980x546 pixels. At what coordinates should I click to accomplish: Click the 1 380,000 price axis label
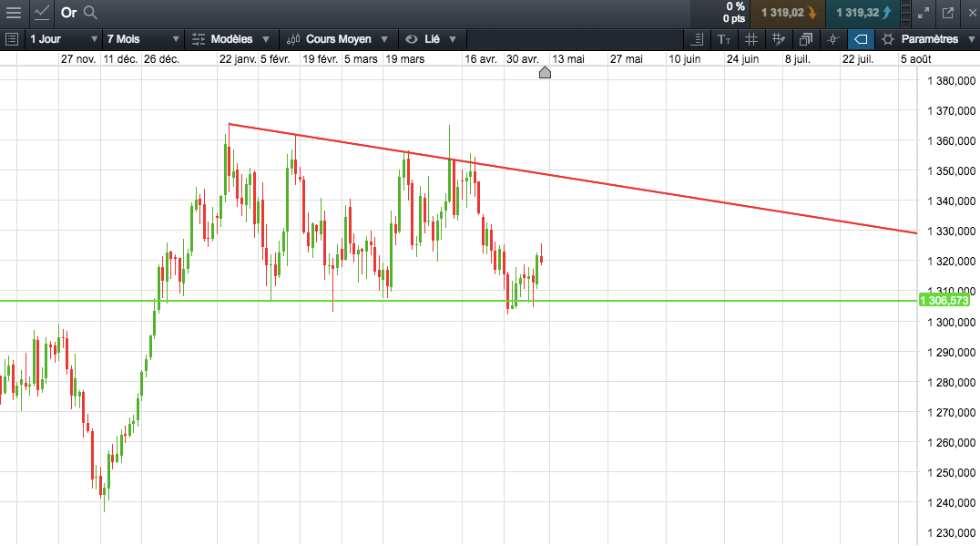[x=951, y=81]
